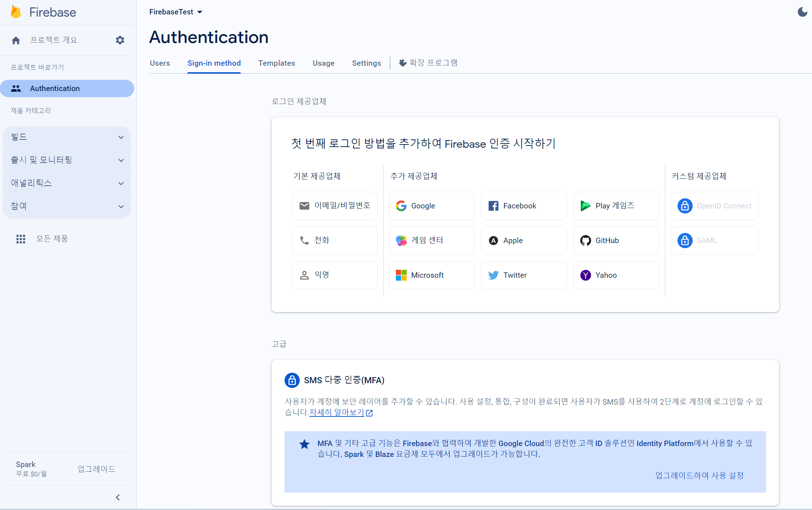This screenshot has height=510, width=812.
Task: Collapse the sidebar with left chevron
Action: tap(118, 497)
